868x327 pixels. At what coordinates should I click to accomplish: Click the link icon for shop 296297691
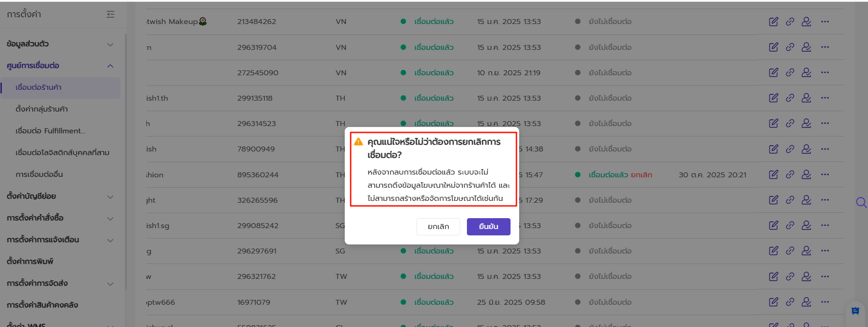click(790, 251)
